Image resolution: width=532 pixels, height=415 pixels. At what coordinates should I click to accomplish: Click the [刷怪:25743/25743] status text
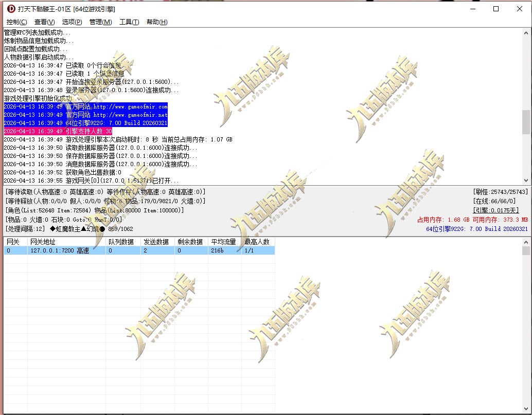pyautogui.click(x=501, y=192)
